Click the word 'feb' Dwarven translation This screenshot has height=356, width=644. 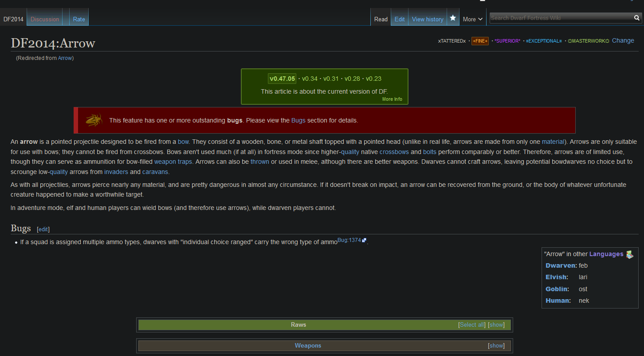point(583,265)
